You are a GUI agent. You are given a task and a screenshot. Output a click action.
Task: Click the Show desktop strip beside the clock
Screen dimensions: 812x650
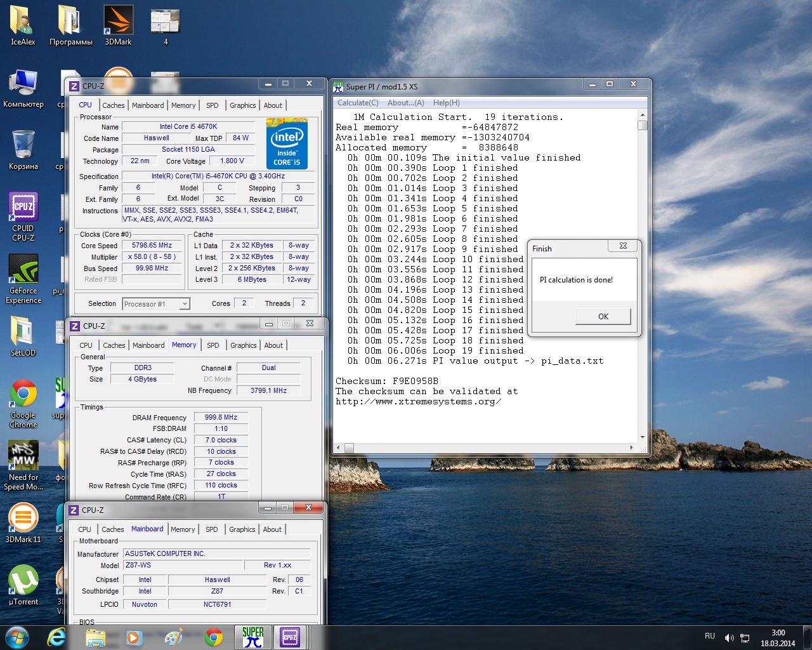[x=808, y=638]
